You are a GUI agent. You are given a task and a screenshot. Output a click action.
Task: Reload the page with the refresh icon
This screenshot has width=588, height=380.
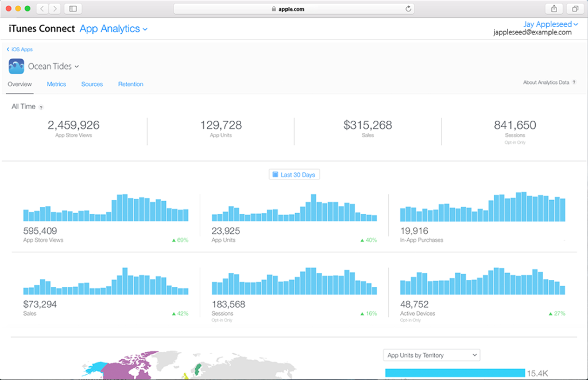[408, 9]
